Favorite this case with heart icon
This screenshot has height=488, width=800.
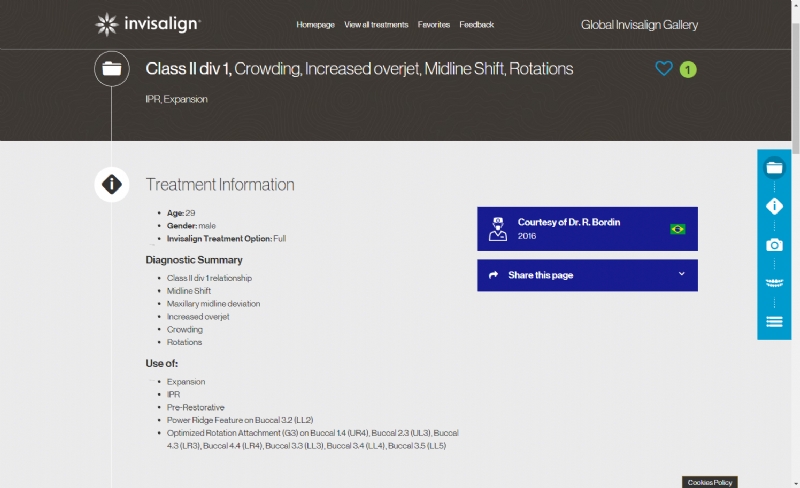pyautogui.click(x=664, y=68)
